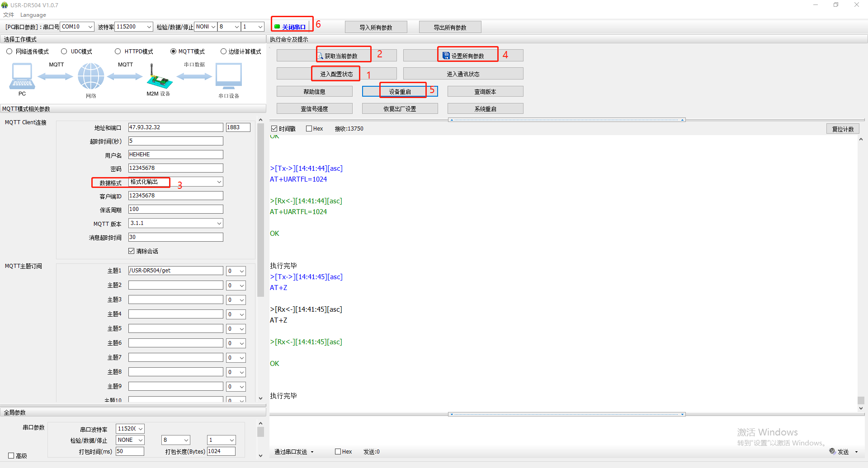This screenshot has width=868, height=468.
Task: Open the 文件 menu
Action: [x=9, y=15]
